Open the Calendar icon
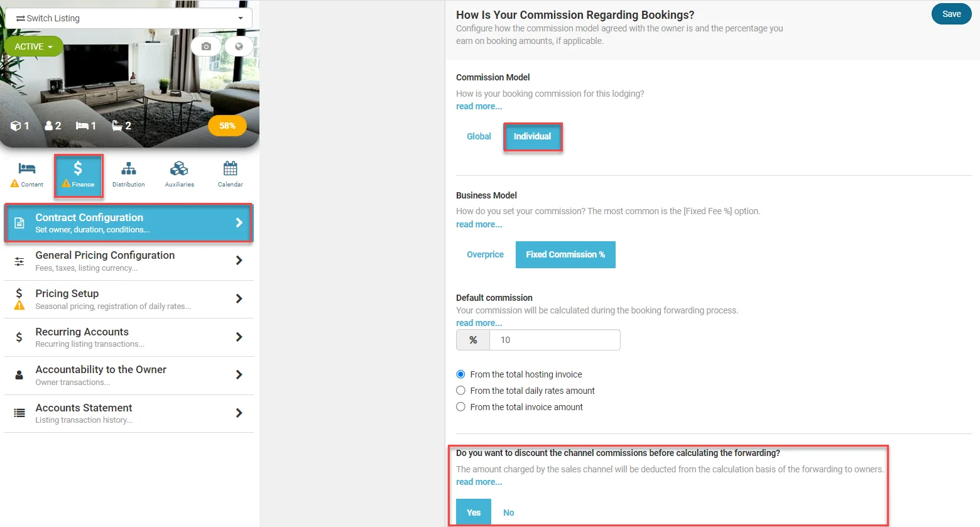 231,175
